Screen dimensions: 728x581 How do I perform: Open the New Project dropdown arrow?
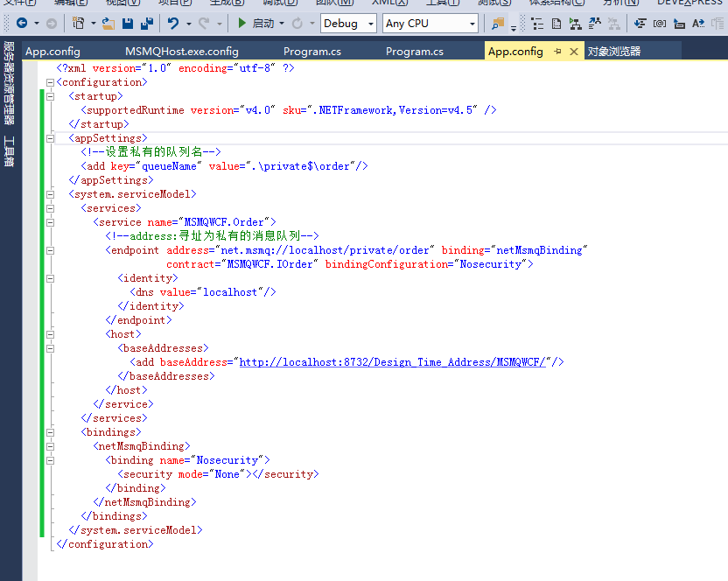pyautogui.click(x=93, y=24)
